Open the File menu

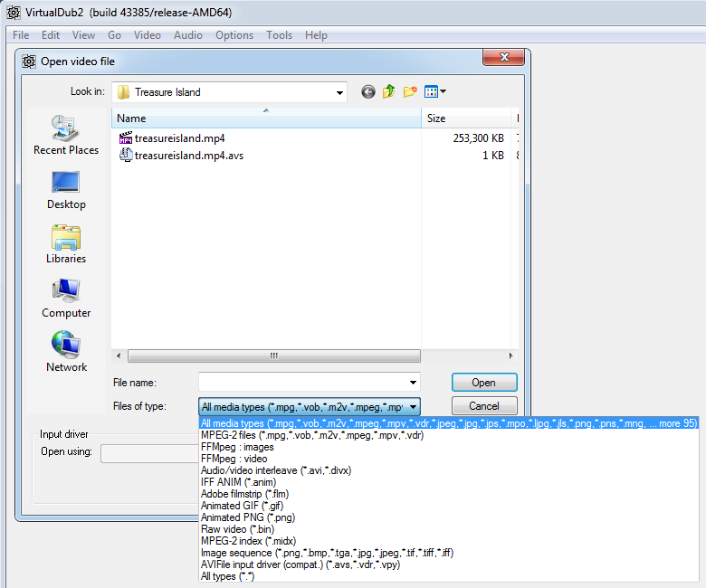[21, 35]
